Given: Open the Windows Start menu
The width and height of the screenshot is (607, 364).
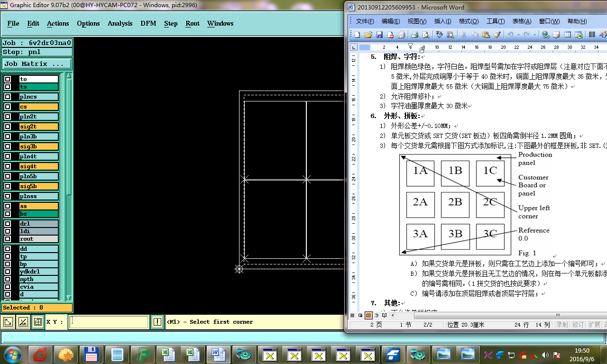Looking at the screenshot, I should [x=12, y=354].
